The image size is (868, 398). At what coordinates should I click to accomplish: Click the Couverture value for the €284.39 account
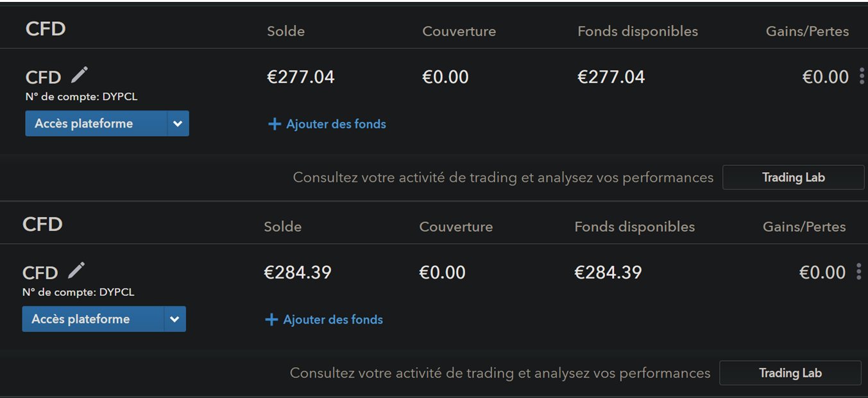click(442, 273)
